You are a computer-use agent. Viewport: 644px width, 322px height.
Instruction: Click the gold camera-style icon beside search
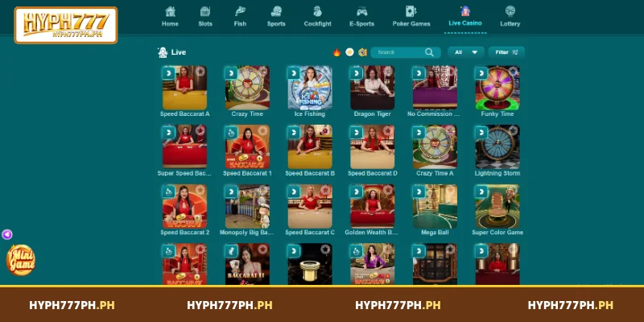click(362, 52)
